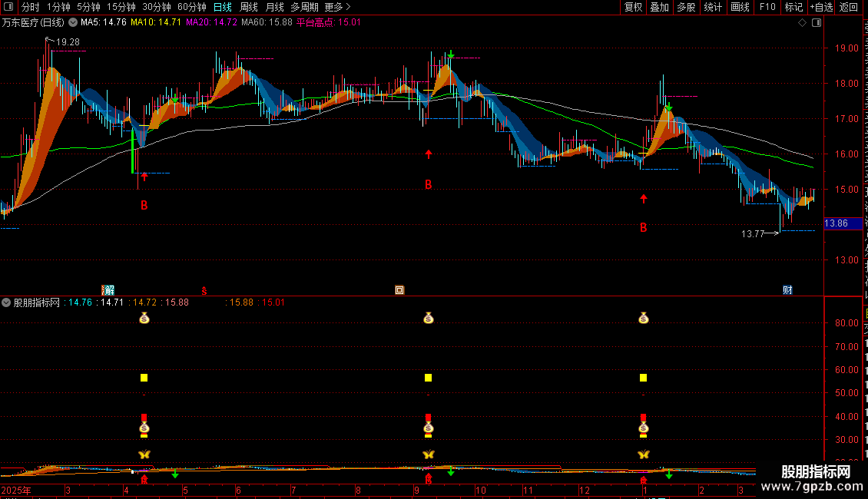Click the orange 回 buyback marker icon
This screenshot has height=499, width=868.
coord(399,289)
